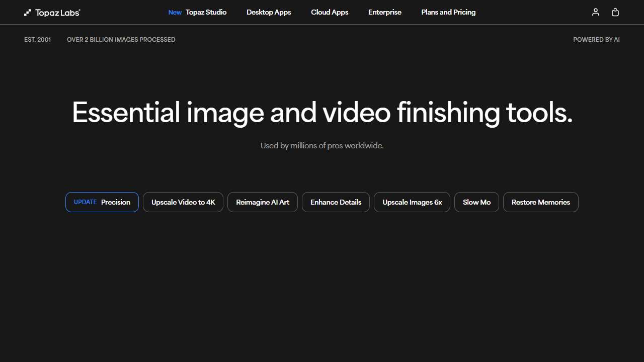Select Enterprise in the navigation
Image resolution: width=644 pixels, height=362 pixels.
(385, 12)
